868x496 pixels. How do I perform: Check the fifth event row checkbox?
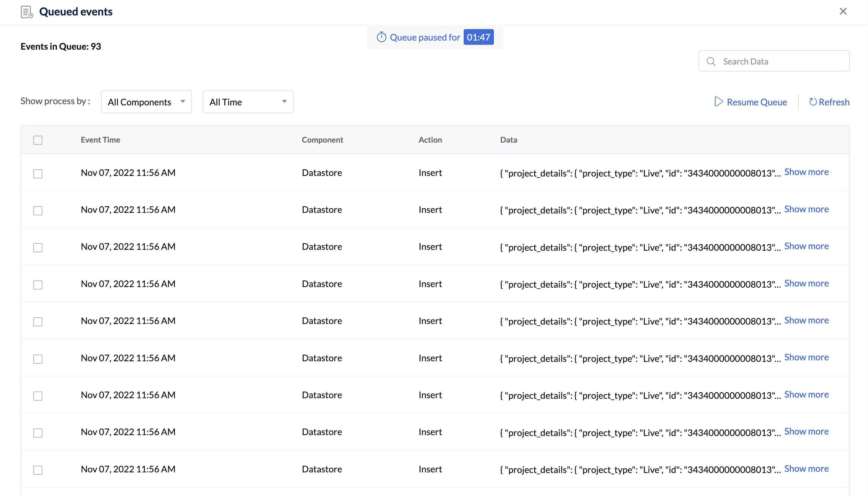pos(38,322)
